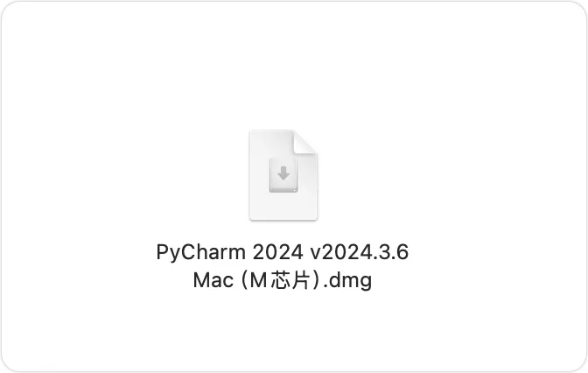Select the first line of the file name label

click(x=283, y=252)
